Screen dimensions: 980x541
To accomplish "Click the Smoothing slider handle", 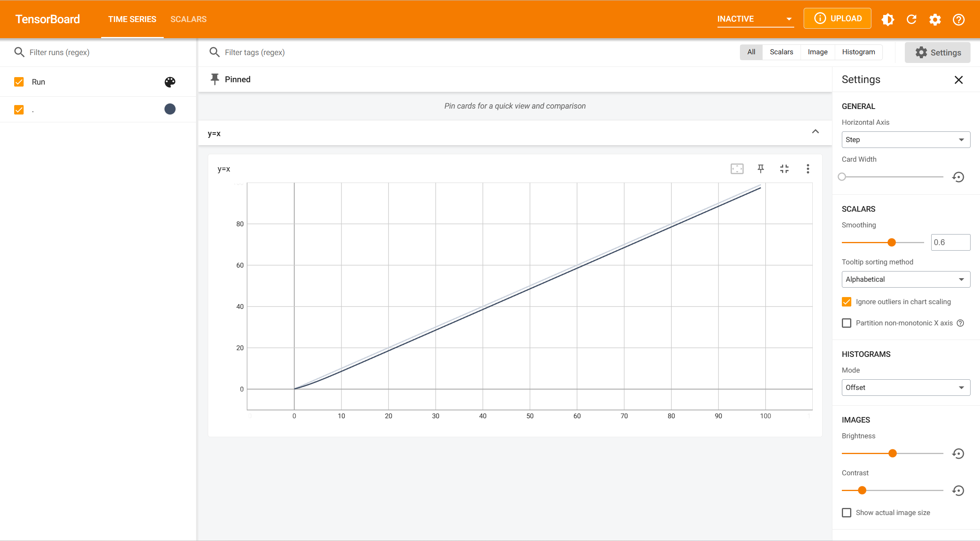I will [x=892, y=242].
